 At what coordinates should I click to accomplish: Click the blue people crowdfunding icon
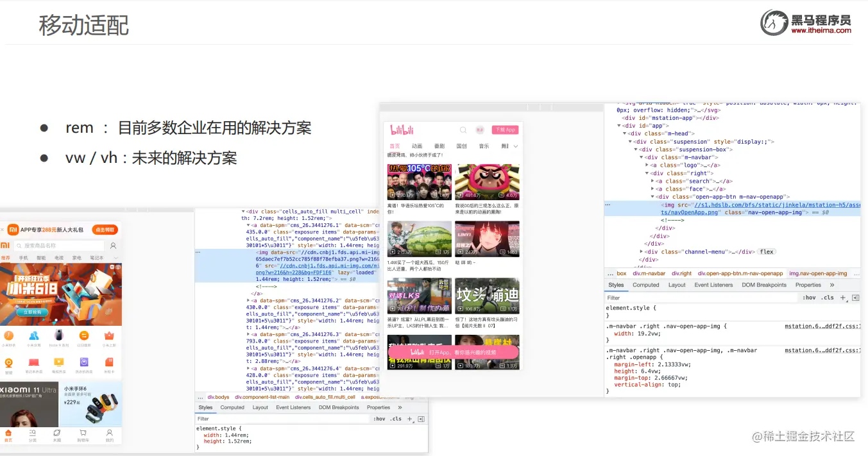pyautogui.click(x=33, y=335)
